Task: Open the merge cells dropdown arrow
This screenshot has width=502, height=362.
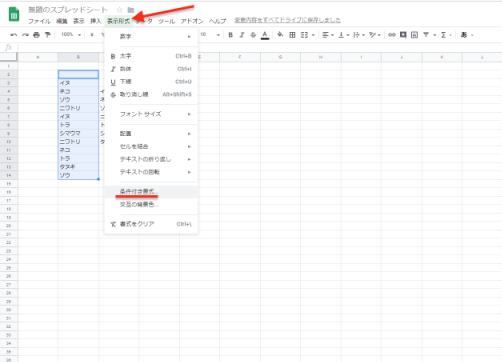Action: click(x=313, y=35)
